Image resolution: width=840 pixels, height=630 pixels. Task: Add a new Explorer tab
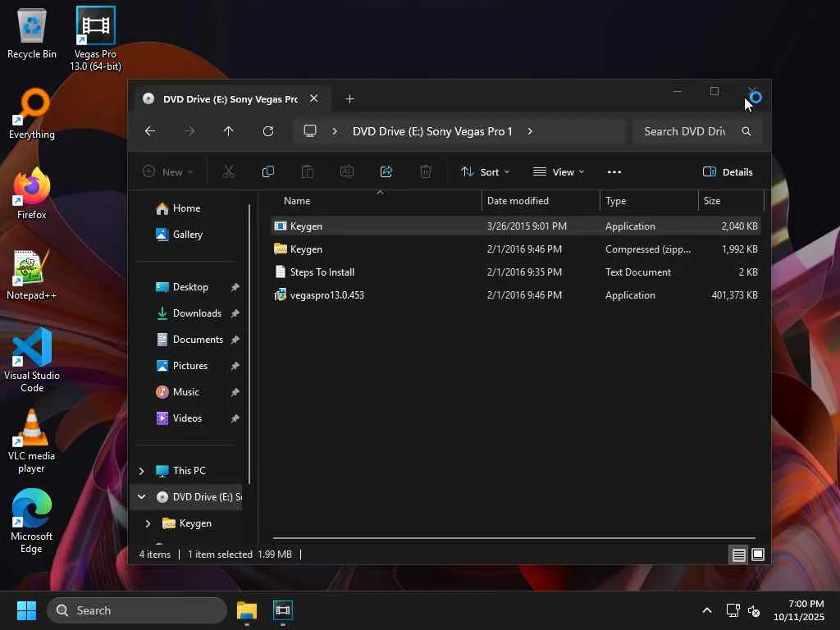tap(349, 99)
